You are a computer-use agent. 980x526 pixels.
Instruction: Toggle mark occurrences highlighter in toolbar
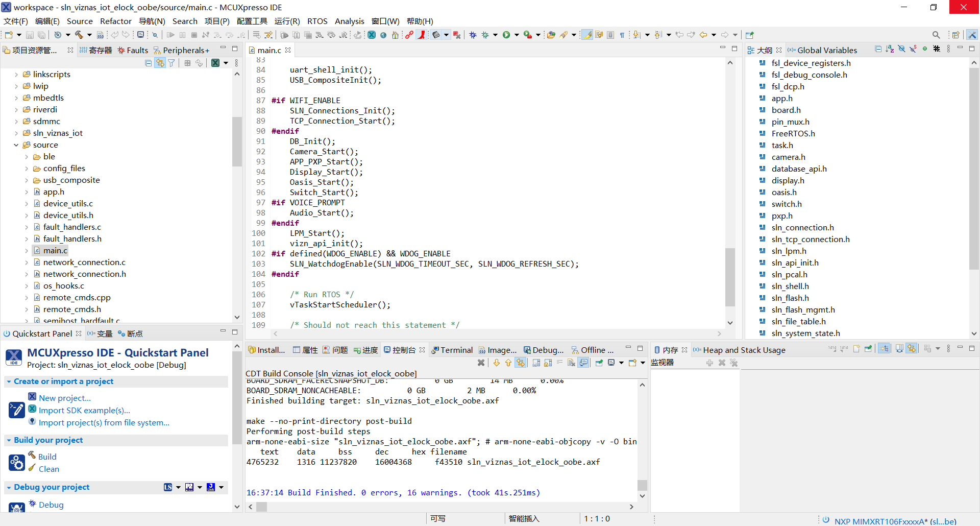tap(587, 35)
